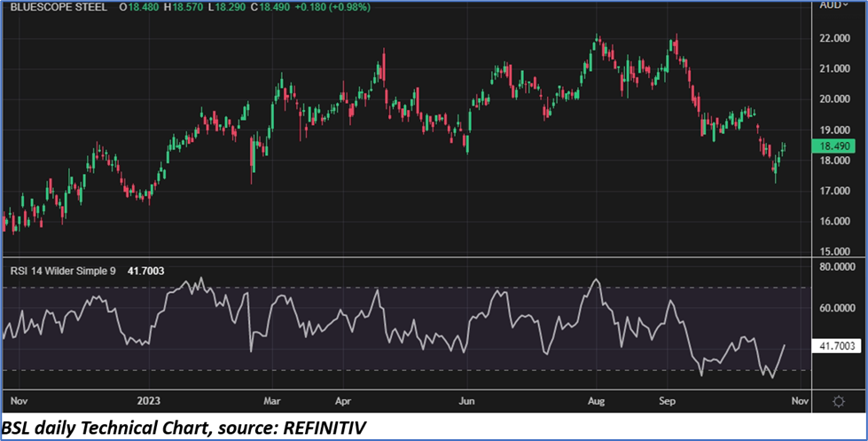
Task: Click the 21.000 price axis label
Action: click(835, 68)
